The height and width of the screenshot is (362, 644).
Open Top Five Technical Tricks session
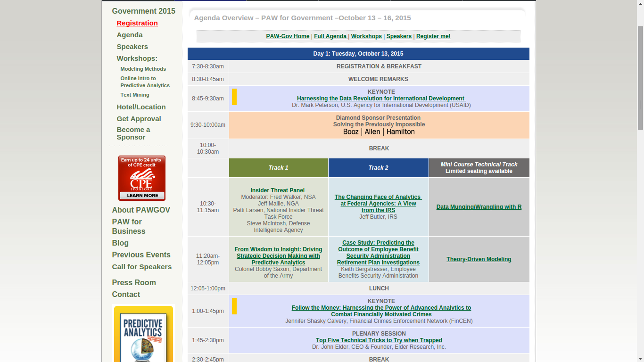(379, 340)
